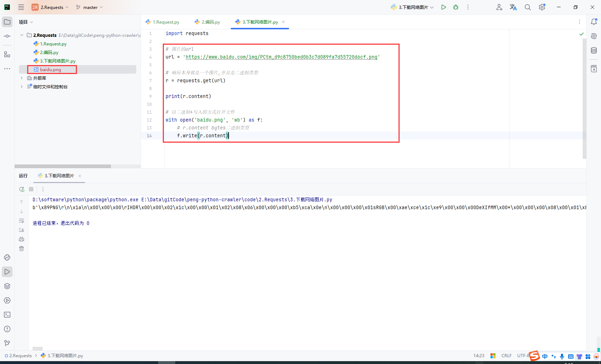This screenshot has height=364, width=601.
Task: Open the Services tool window
Action: pos(7,300)
